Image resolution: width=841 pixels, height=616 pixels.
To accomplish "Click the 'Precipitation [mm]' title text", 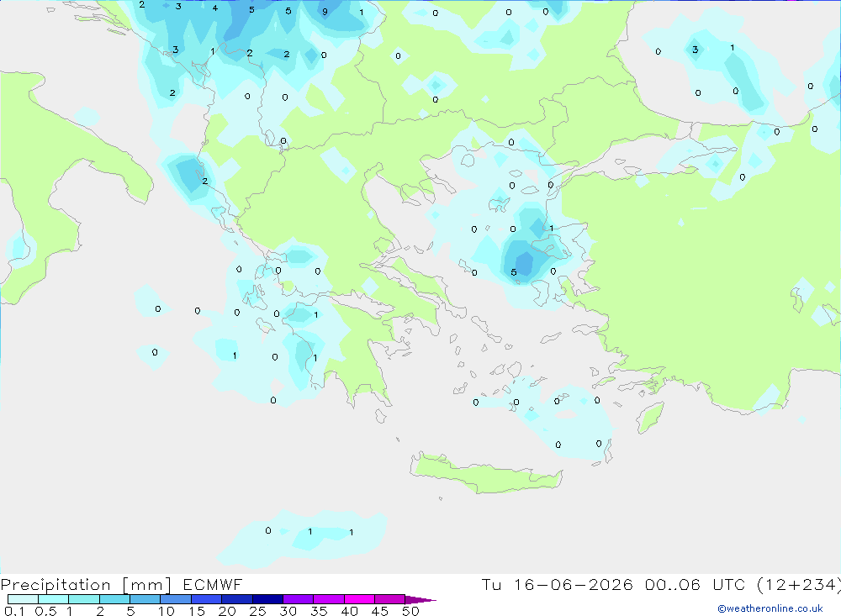I will pos(86,585).
